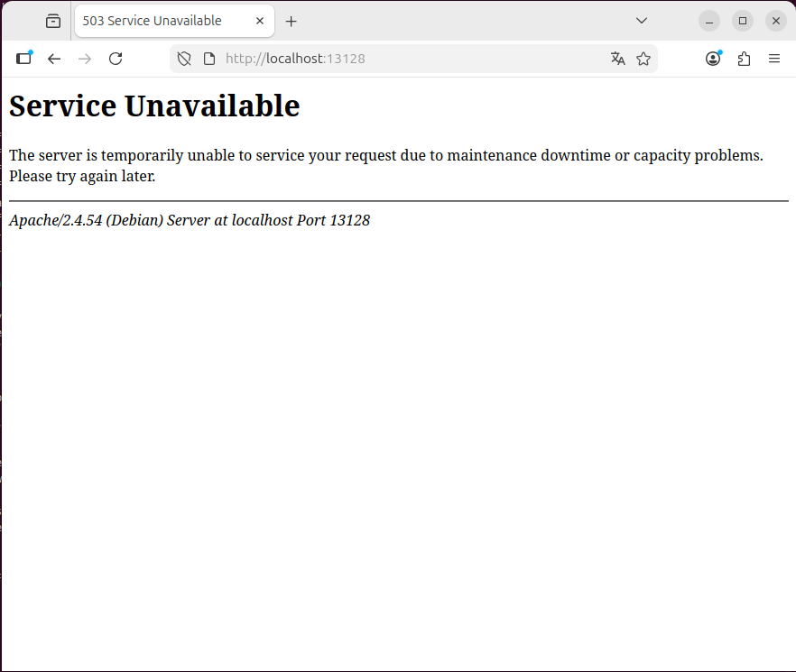Close the 503 Service Unavailable tab

click(x=260, y=21)
